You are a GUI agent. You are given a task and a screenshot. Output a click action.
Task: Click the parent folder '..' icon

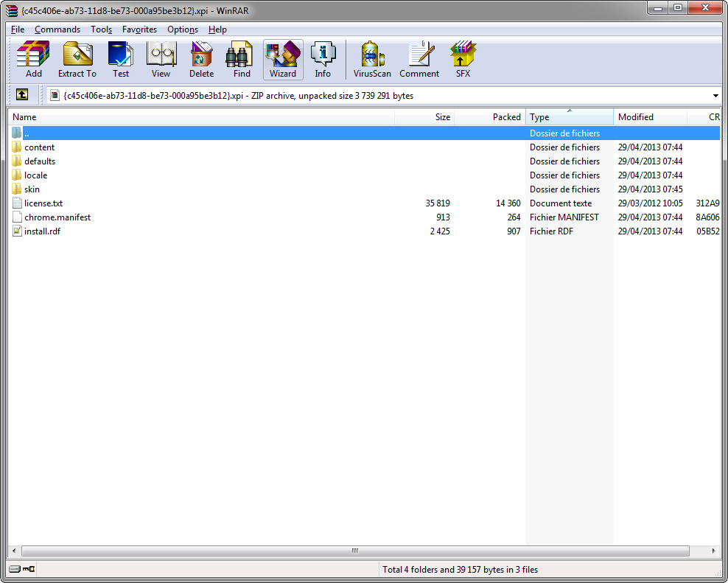click(x=17, y=133)
